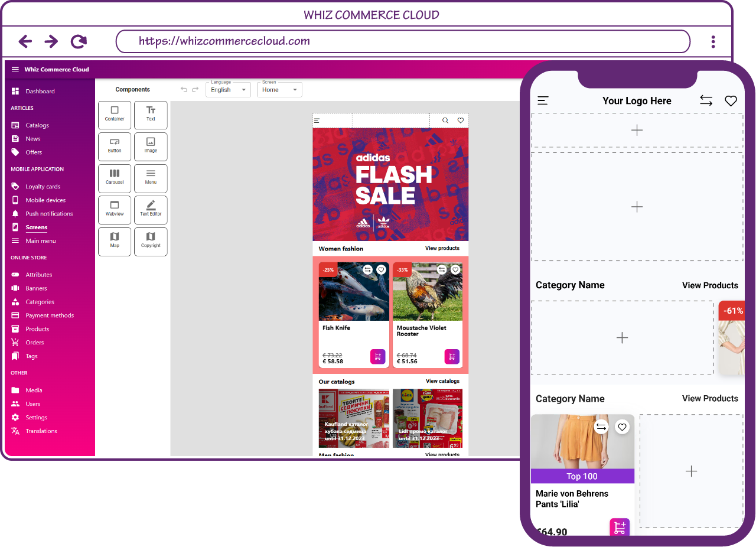Open the Language dropdown
This screenshot has height=547, width=756.
[228, 90]
